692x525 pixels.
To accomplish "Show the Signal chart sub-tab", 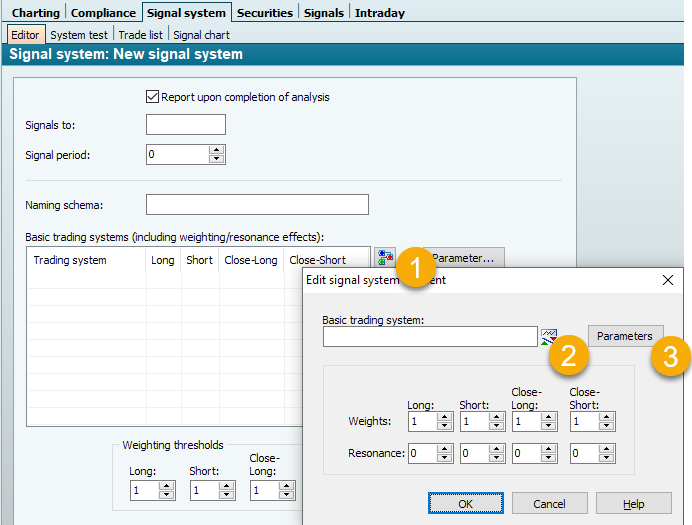I will tap(202, 35).
